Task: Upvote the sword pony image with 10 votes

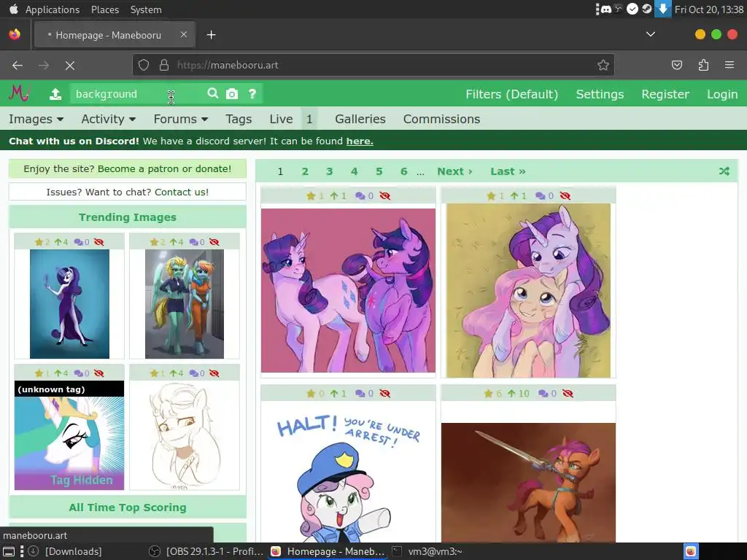Action: [x=511, y=393]
